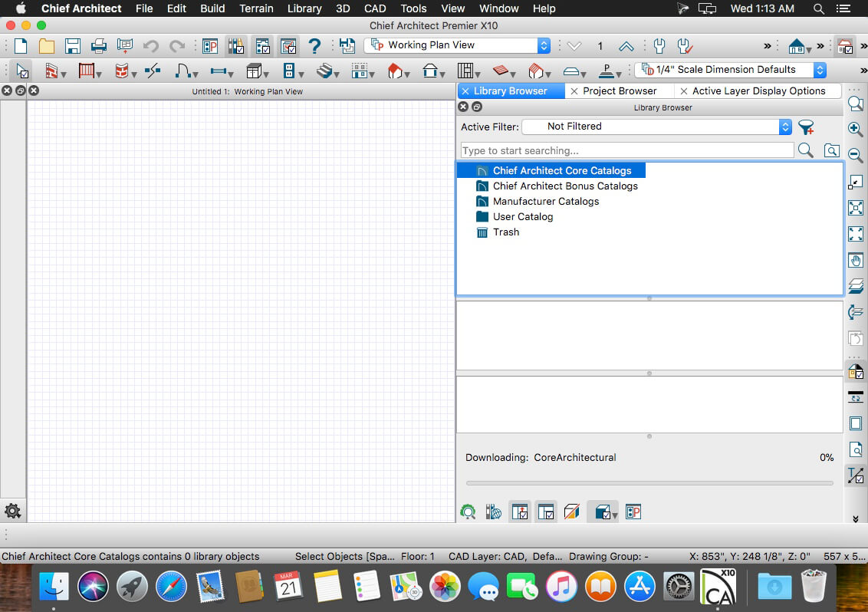Screen dimensions: 868x612
Task: Open the Terrain menu
Action: click(256, 8)
